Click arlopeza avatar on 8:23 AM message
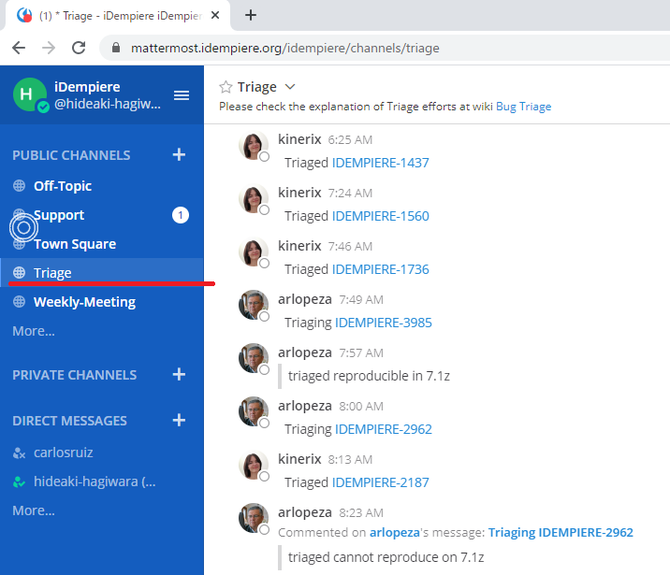Viewport: 670px width, 575px height. pyautogui.click(x=253, y=519)
